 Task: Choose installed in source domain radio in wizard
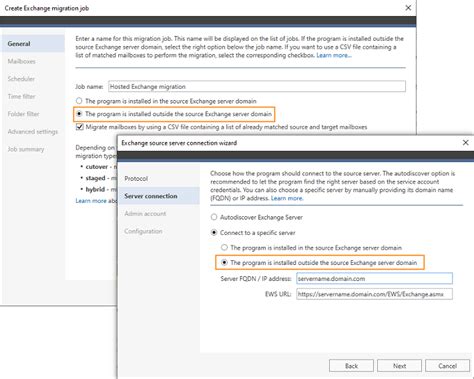coord(224,248)
